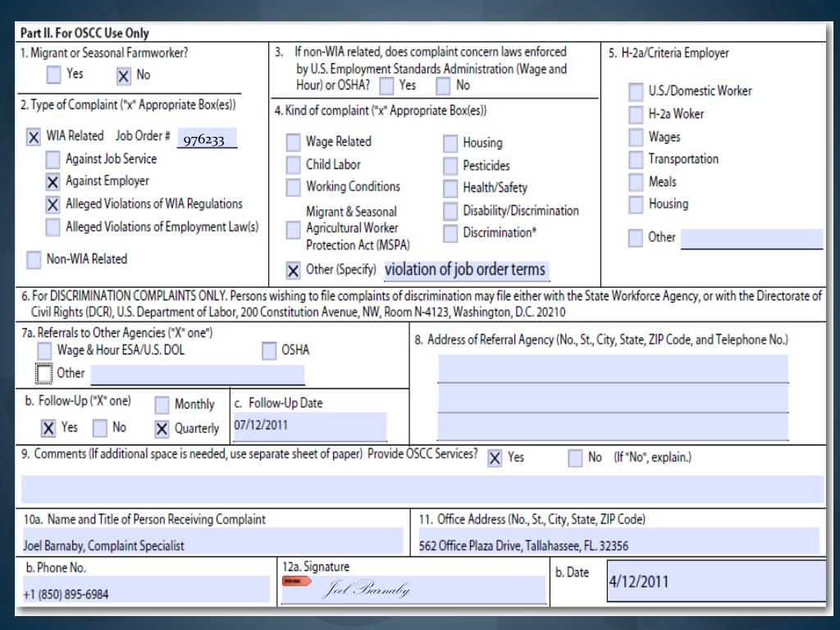This screenshot has height=630, width=840.
Task: Check the Monthly follow-up box
Action: [162, 405]
